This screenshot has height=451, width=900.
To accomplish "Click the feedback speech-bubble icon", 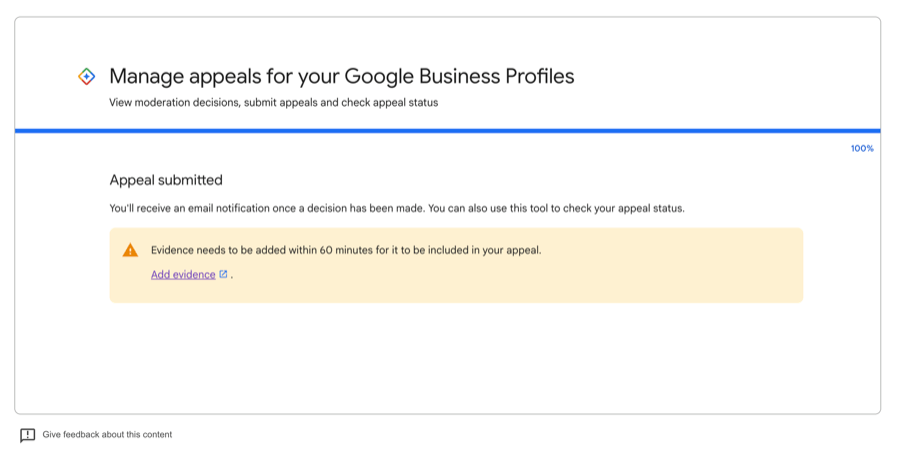I will click(28, 435).
